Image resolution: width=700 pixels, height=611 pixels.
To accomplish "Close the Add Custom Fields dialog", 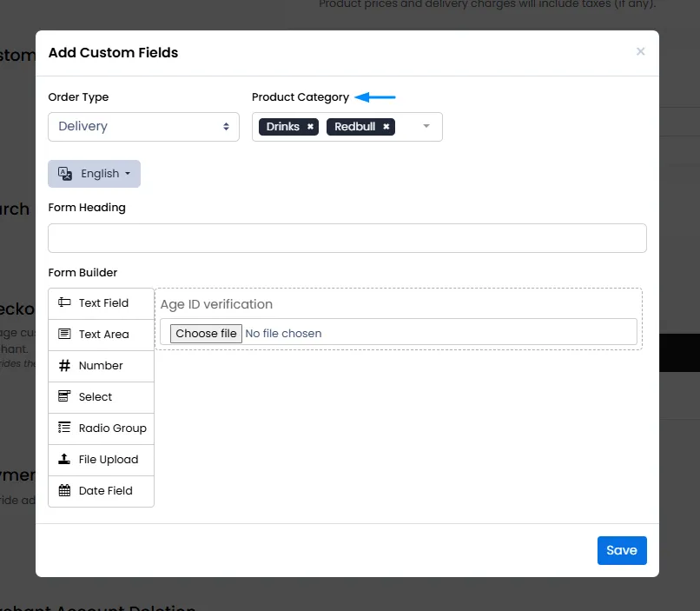I will pyautogui.click(x=640, y=52).
